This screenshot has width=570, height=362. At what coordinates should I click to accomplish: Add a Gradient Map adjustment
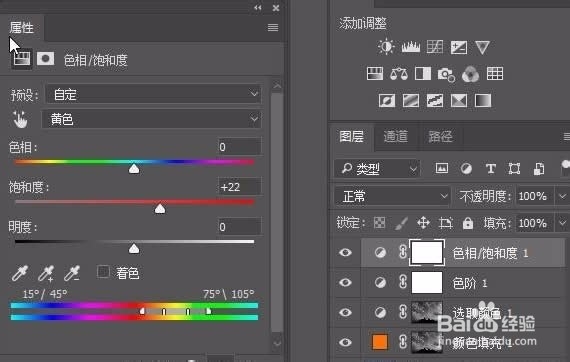click(x=483, y=100)
